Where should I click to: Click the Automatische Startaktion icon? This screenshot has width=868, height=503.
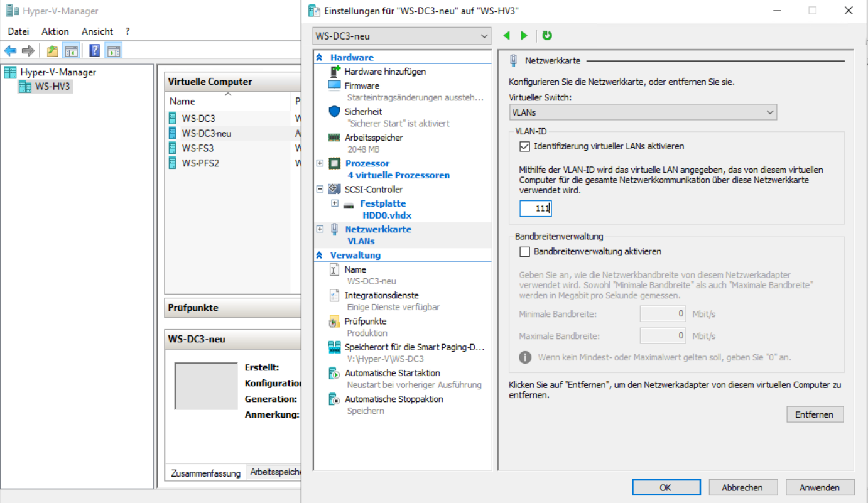pos(334,373)
